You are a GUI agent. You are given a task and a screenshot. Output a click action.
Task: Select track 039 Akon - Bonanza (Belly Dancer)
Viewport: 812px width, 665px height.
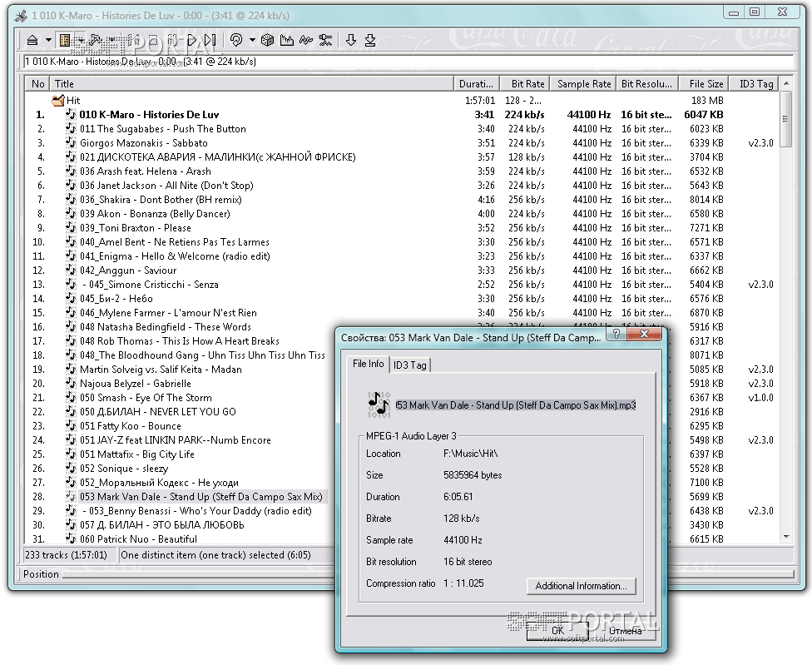pyautogui.click(x=155, y=214)
